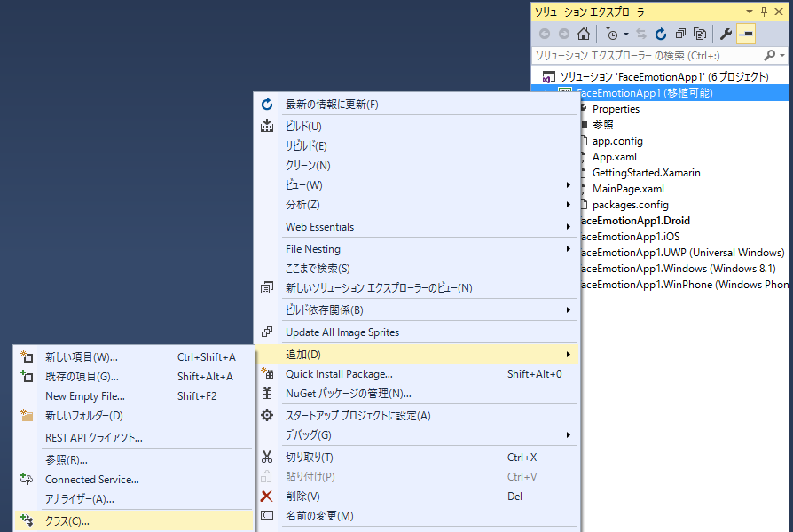Screen dimensions: 793x532
Task: Choose 新しい項目(W)... in Add submenu
Action: point(134,357)
